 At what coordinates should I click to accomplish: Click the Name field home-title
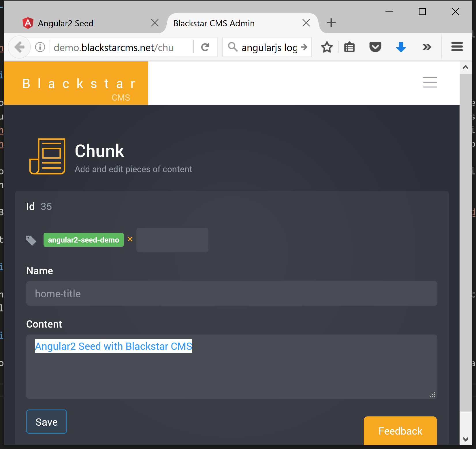pyautogui.click(x=232, y=294)
